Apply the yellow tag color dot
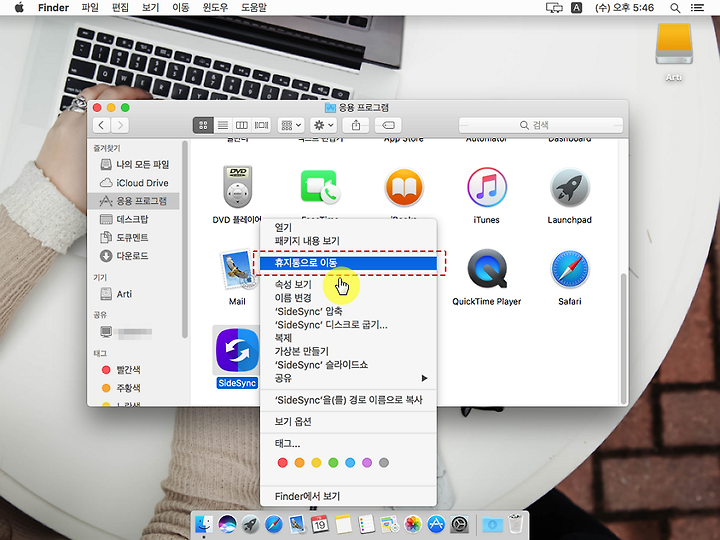This screenshot has width=720, height=540. [x=316, y=462]
